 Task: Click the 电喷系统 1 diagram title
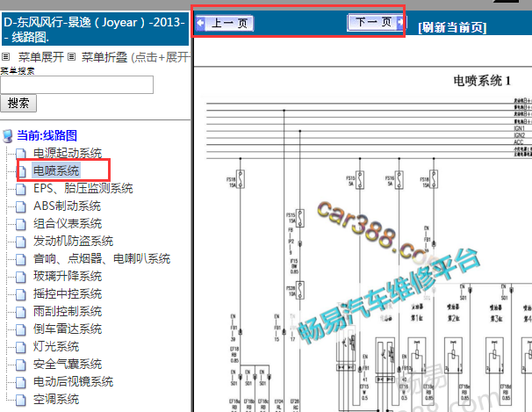482,81
